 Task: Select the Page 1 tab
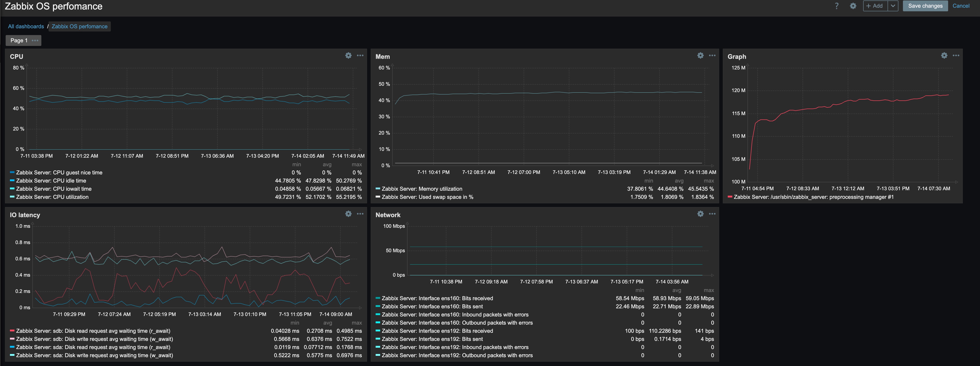pos(19,40)
